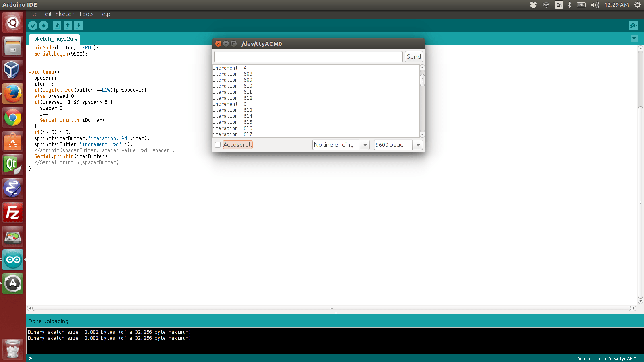Open Ubuntu Software Center in the dock

13,141
